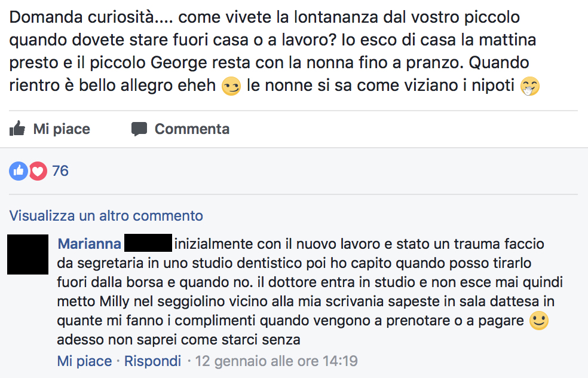
Task: Open the 76 reactions count
Action: pyautogui.click(x=60, y=171)
